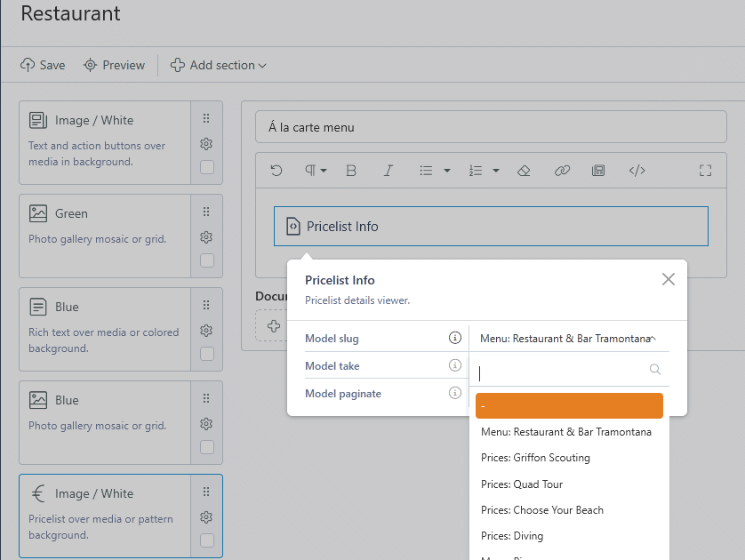Click the Preview button

[114, 65]
